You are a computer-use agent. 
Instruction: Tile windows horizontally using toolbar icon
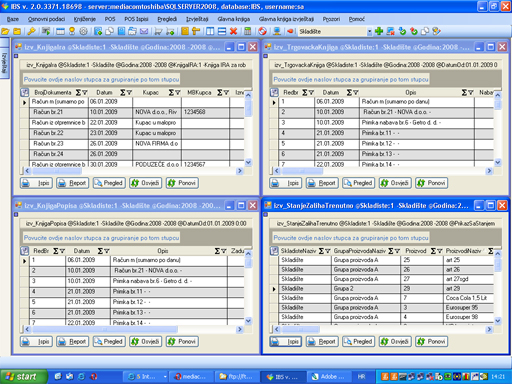click(x=222, y=32)
